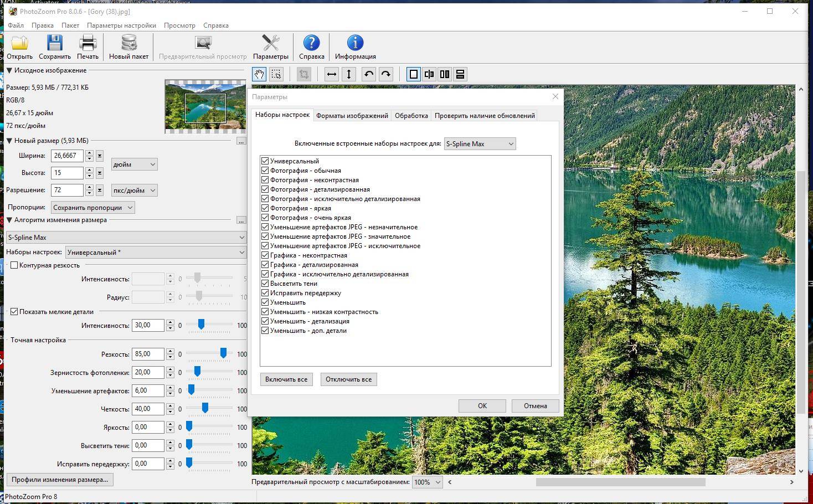The width and height of the screenshot is (813, 504).
Task: Collapse Алгоритм изменения размера section
Action: coord(9,220)
